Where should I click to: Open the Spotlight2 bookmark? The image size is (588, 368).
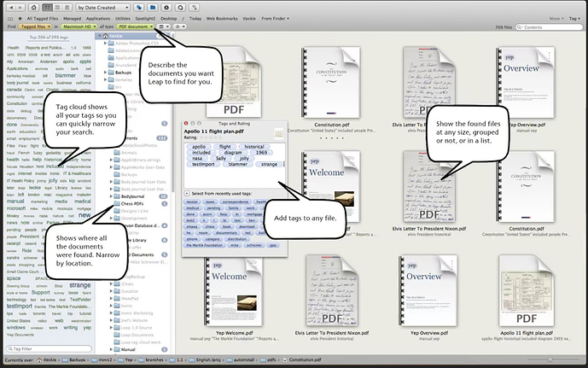point(145,19)
